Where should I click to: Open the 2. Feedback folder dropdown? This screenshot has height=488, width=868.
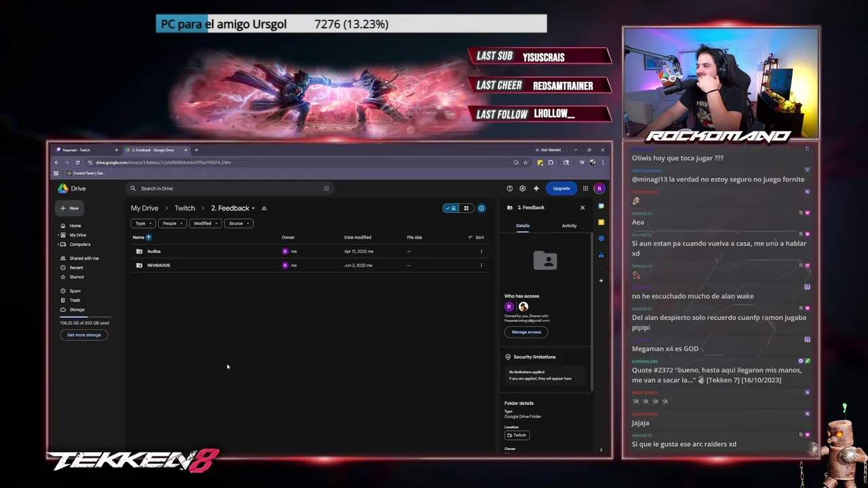click(x=233, y=208)
